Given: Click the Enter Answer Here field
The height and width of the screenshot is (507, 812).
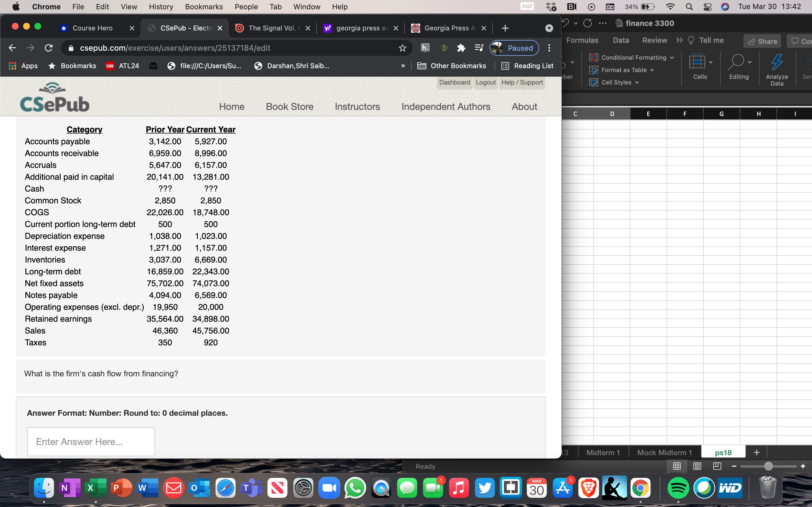Looking at the screenshot, I should click(x=91, y=441).
